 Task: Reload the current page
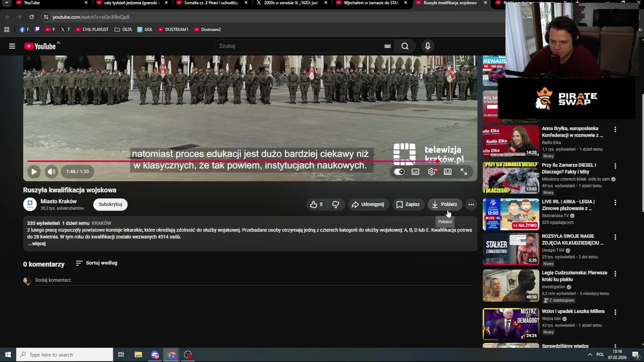coord(31,17)
